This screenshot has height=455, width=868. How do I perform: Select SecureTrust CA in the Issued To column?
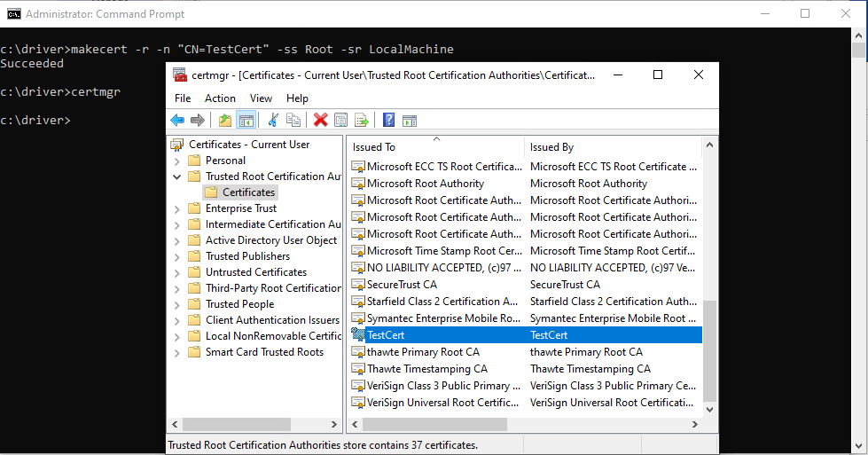click(x=402, y=285)
